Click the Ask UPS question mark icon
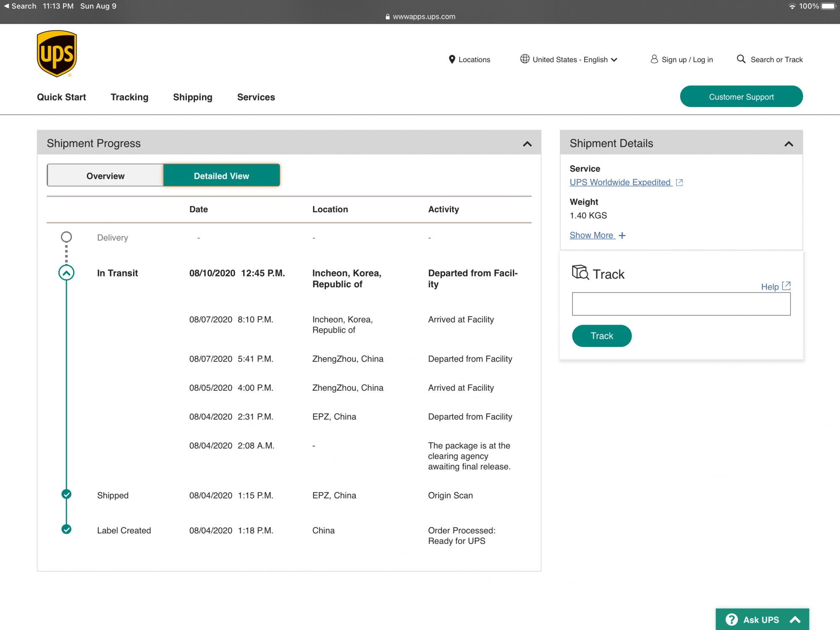Viewport: 840px width, 630px height. coord(732,619)
